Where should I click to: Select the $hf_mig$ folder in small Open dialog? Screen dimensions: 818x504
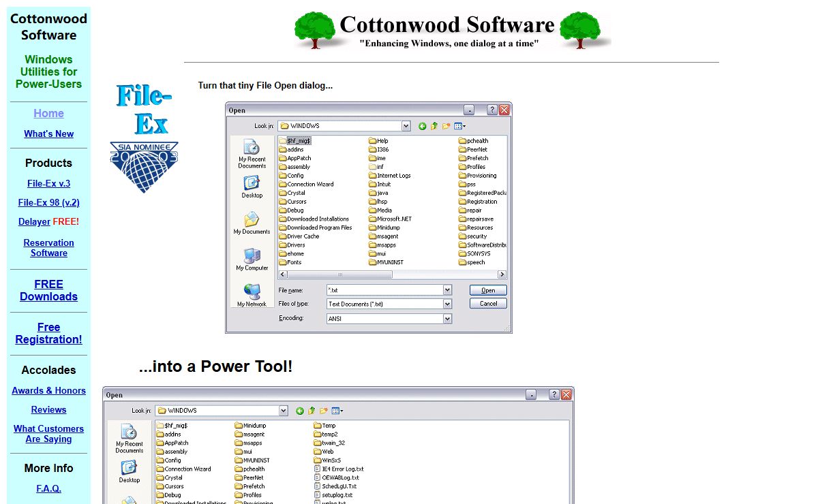pos(295,141)
